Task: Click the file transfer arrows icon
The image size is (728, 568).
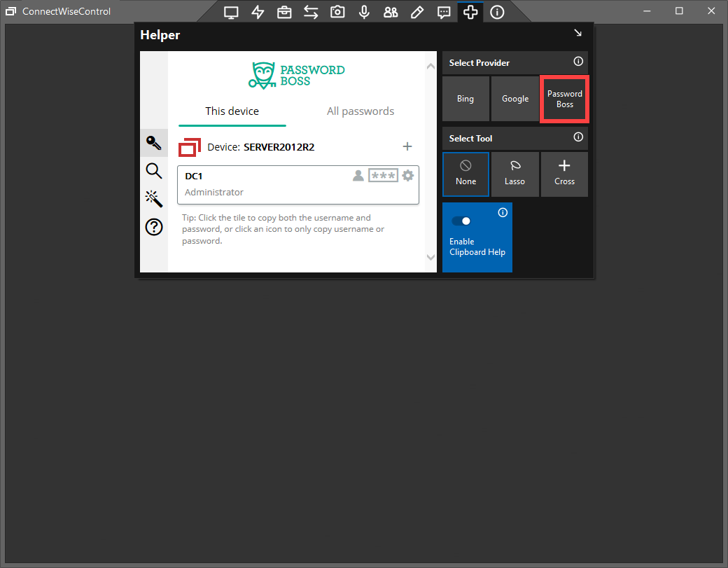Action: (311, 12)
